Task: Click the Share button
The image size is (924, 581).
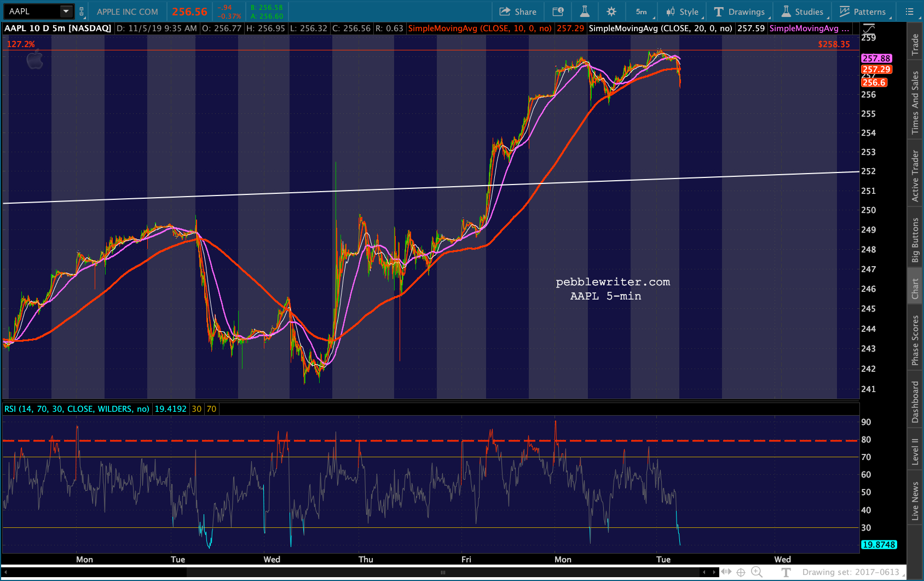Action: (518, 11)
